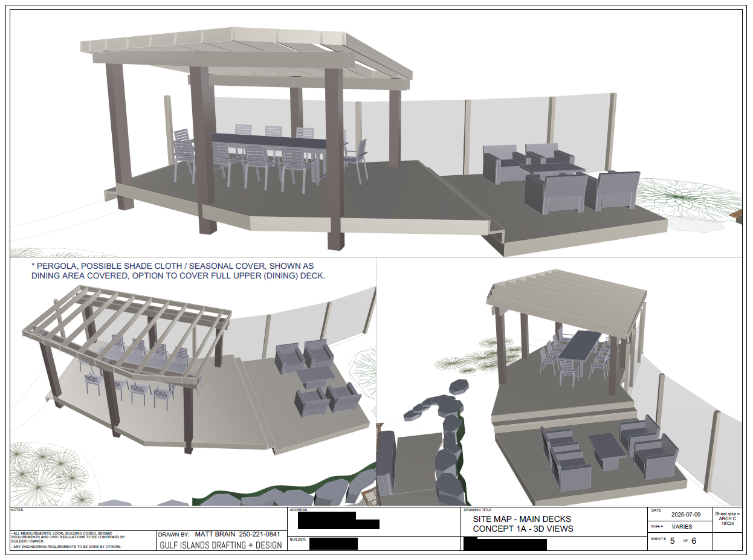753x560 pixels.
Task: Click the "SHEET #" label
Action: [x=658, y=539]
